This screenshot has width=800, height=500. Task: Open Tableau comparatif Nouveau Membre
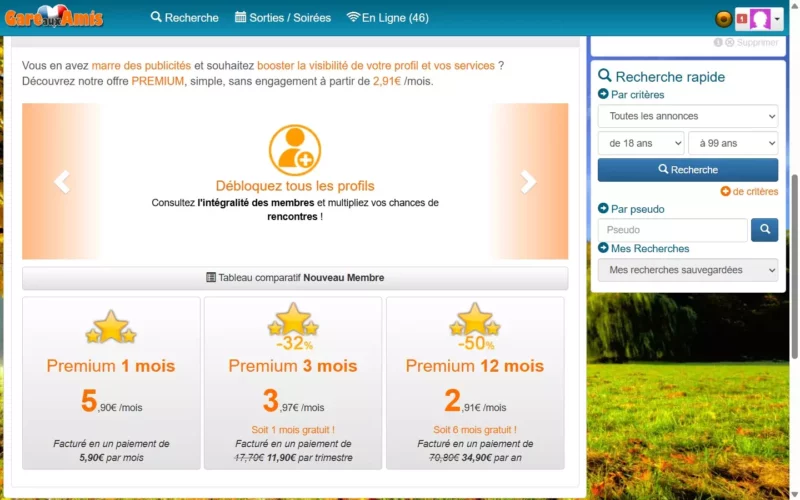[295, 278]
